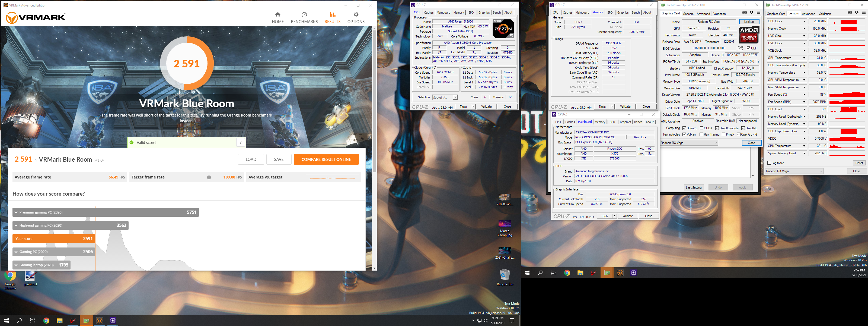868x326 pixels.
Task: Toggle Vulkan checkbox
Action: pyautogui.click(x=684, y=135)
